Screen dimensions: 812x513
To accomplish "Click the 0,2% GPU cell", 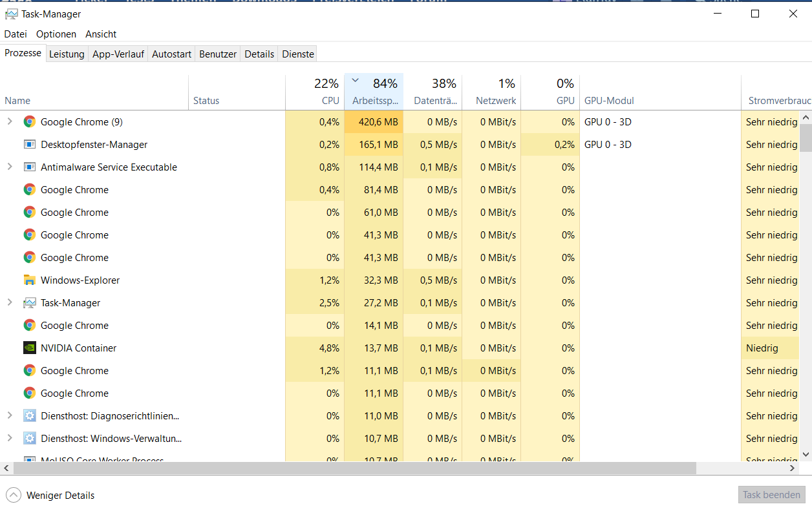I will coord(550,144).
